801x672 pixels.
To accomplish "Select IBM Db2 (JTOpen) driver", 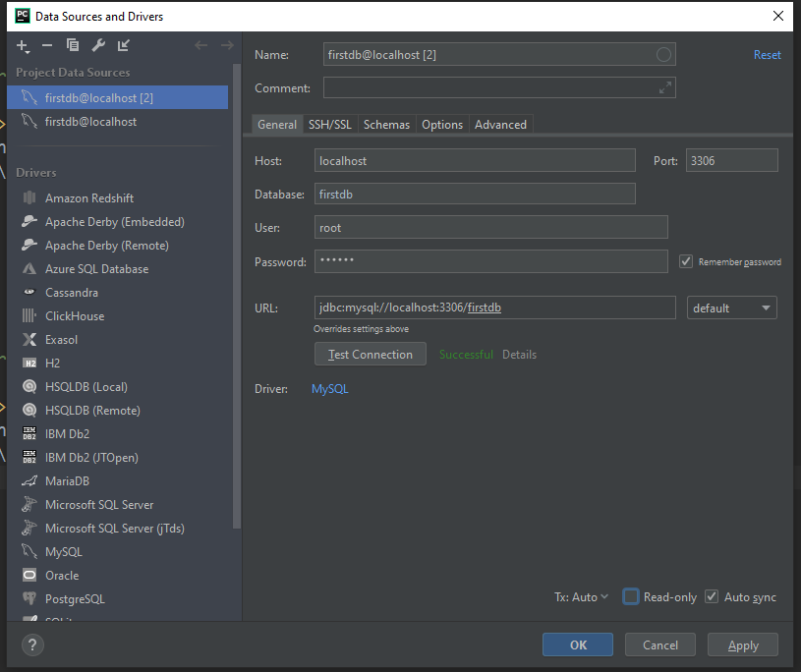I will pos(118,457).
